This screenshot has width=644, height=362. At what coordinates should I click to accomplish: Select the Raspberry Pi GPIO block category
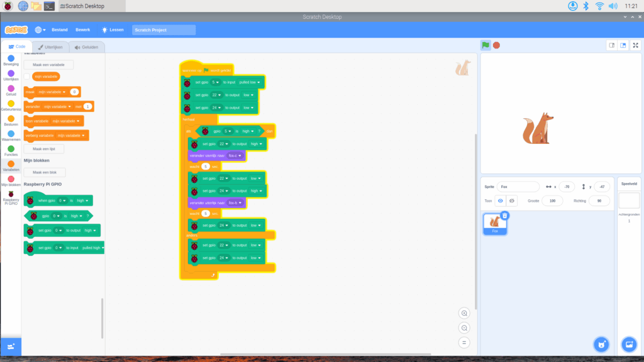tap(11, 196)
